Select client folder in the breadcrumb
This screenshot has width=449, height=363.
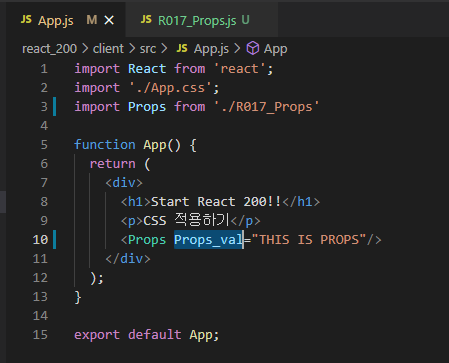click(108, 49)
